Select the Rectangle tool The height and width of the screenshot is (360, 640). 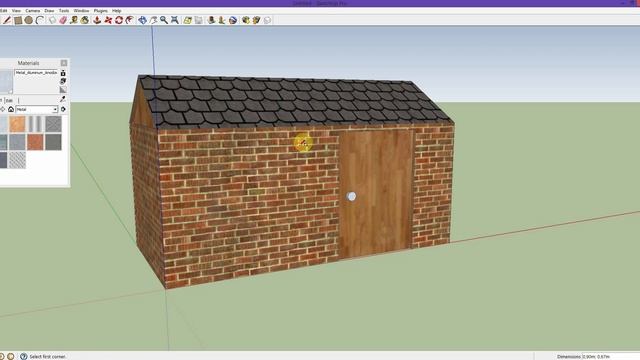(x=18, y=20)
